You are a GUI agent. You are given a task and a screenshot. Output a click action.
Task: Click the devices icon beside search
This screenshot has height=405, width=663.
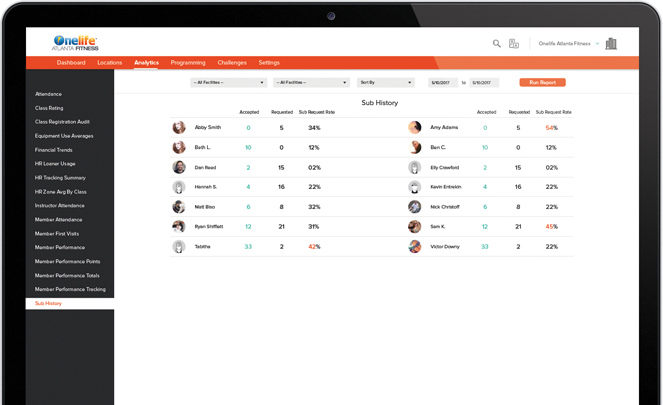514,44
